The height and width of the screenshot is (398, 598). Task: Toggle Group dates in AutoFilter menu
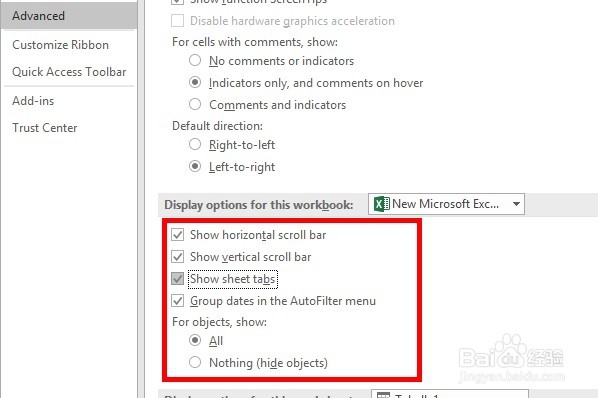tap(177, 301)
